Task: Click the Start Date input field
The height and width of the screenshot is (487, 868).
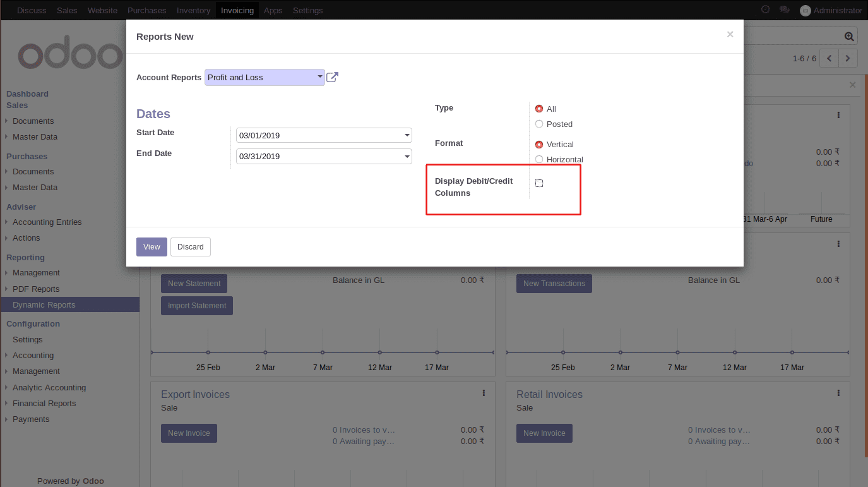Action: pos(324,135)
